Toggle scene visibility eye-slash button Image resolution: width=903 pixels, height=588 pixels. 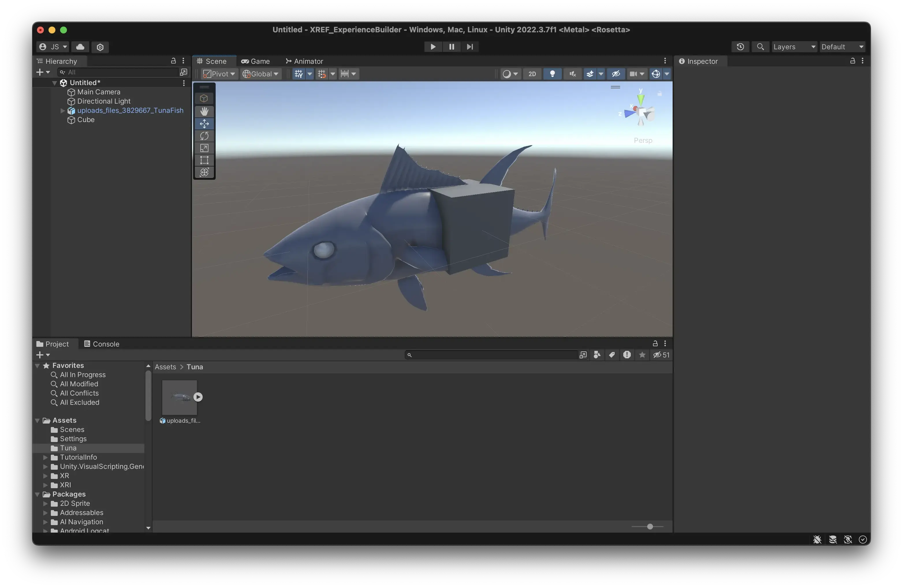[615, 74]
